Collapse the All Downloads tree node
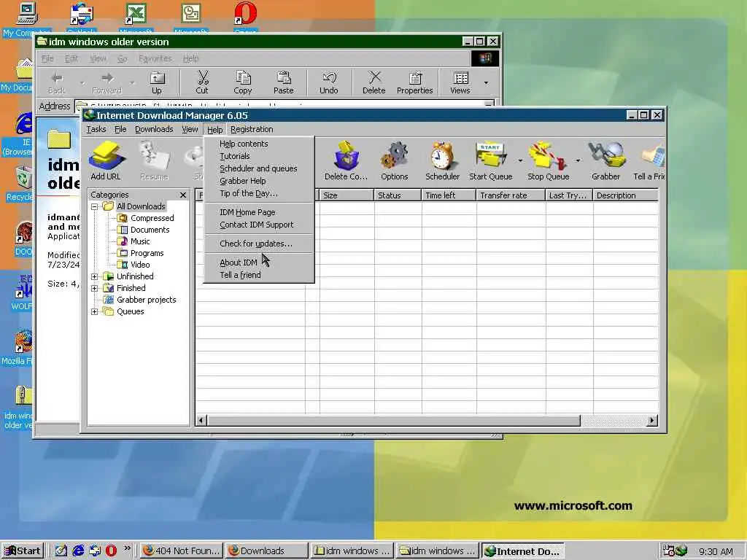The width and height of the screenshot is (747, 560). coord(94,206)
